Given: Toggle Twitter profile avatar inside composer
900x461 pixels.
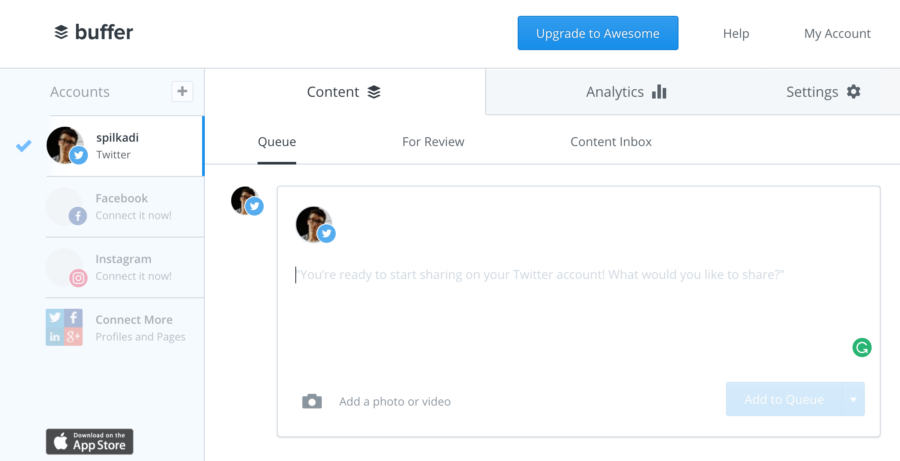Looking at the screenshot, I should point(315,224).
